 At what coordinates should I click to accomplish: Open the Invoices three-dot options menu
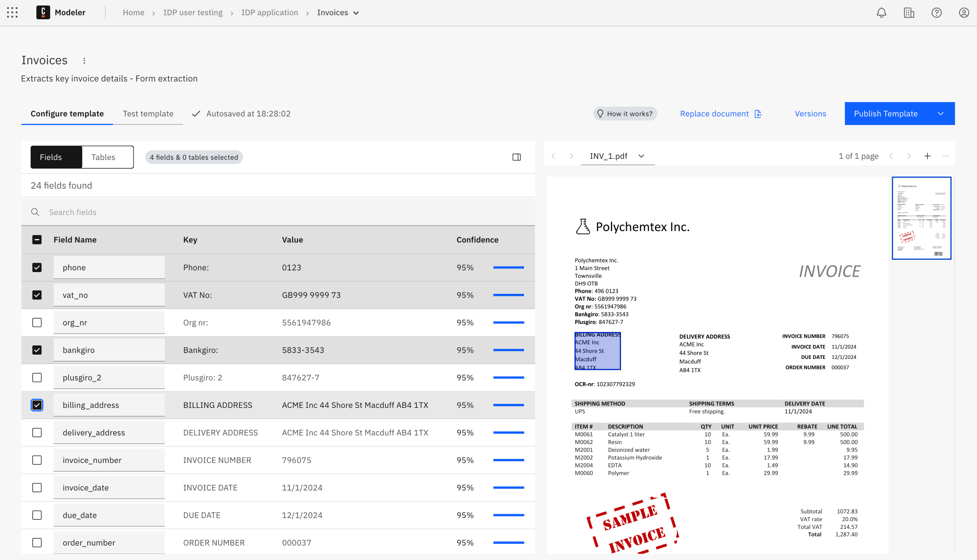pyautogui.click(x=84, y=61)
